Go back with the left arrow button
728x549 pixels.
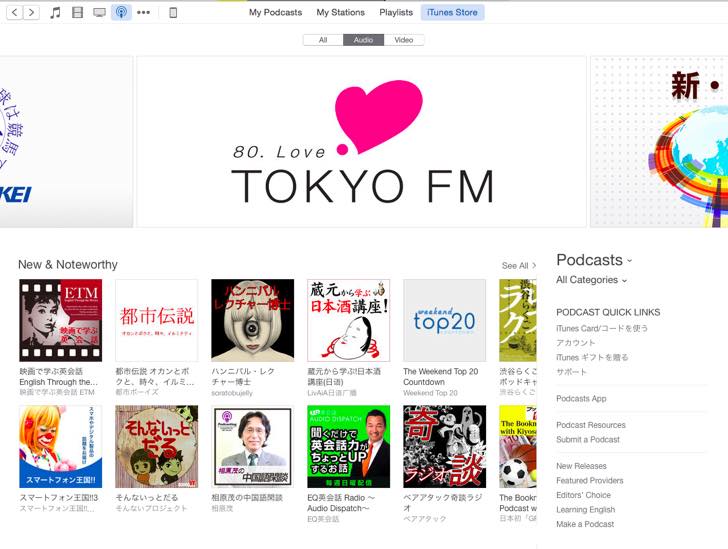point(14,13)
